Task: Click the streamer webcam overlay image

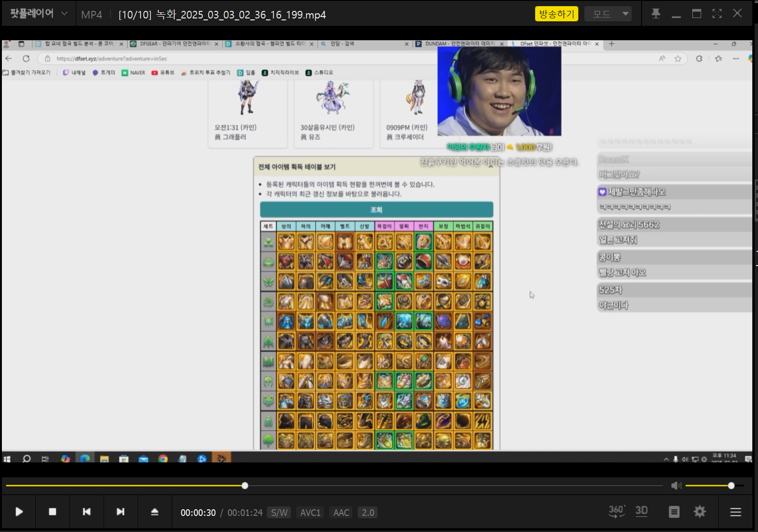Action: (x=499, y=91)
